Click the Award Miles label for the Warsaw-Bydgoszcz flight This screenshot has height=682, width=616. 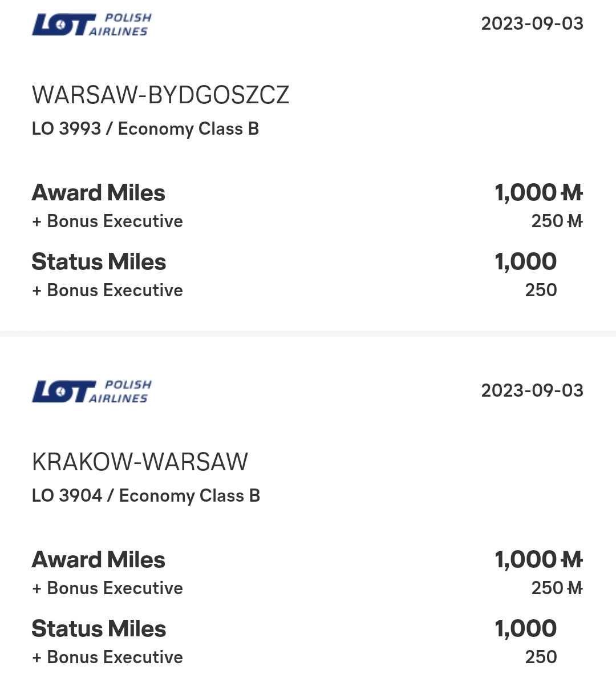point(98,193)
